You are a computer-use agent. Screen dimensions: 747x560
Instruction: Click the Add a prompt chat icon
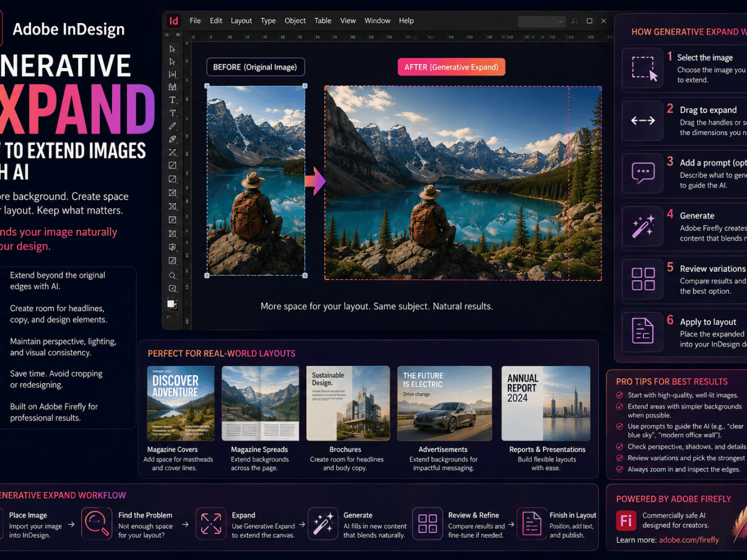point(643,172)
